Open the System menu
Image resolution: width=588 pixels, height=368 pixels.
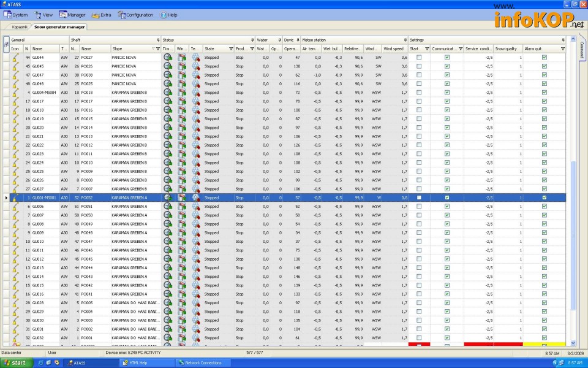tap(16, 15)
